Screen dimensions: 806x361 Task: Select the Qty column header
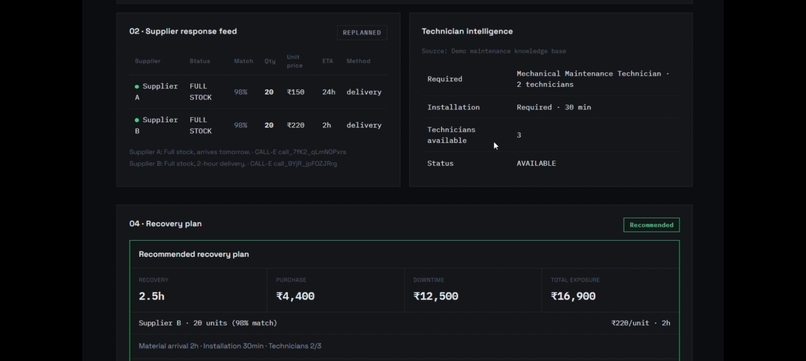point(270,61)
